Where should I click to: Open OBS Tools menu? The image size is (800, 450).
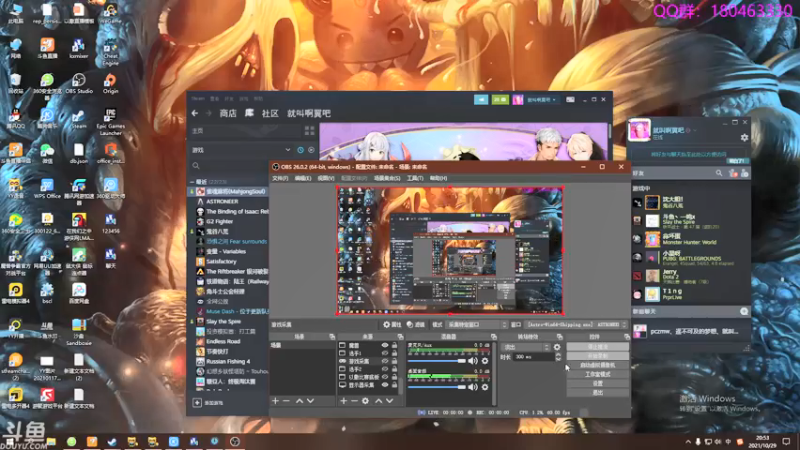click(x=415, y=178)
